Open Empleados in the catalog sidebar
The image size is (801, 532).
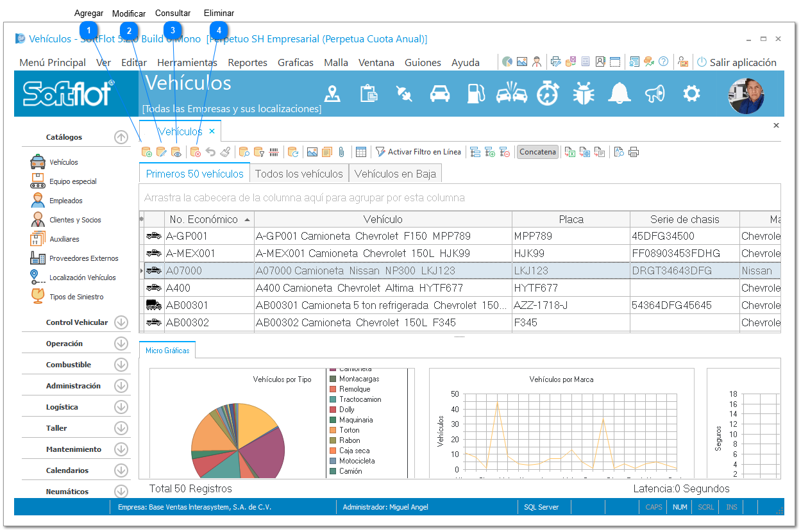pos(66,201)
